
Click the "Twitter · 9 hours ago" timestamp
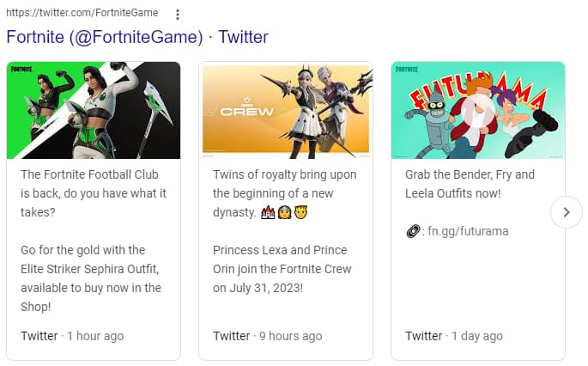click(x=267, y=336)
